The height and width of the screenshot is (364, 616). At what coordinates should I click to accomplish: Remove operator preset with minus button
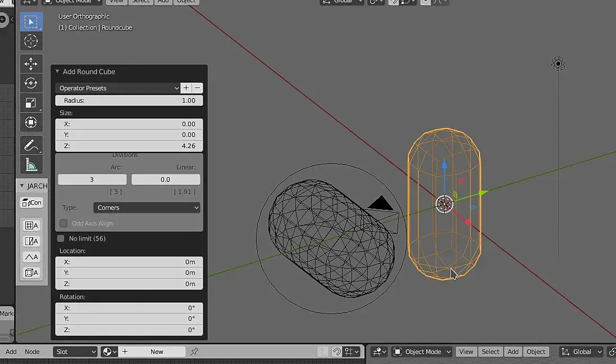[198, 88]
